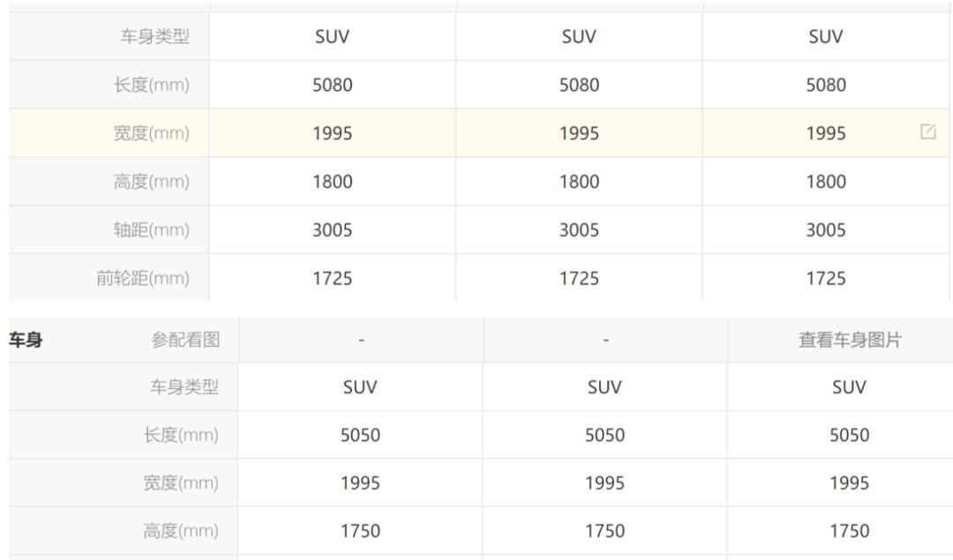Click the 长度(mm) label beside the 5050 values
953x560 pixels.
click(181, 435)
